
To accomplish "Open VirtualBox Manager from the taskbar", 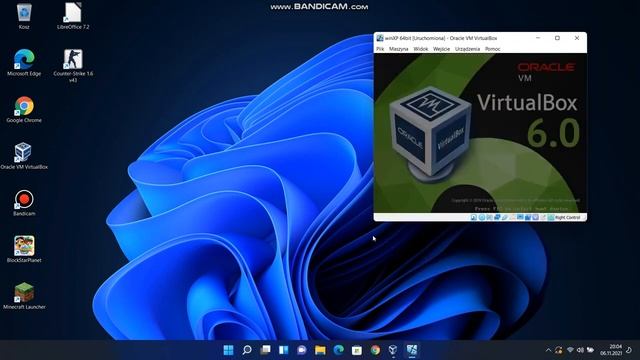I will (x=393, y=350).
